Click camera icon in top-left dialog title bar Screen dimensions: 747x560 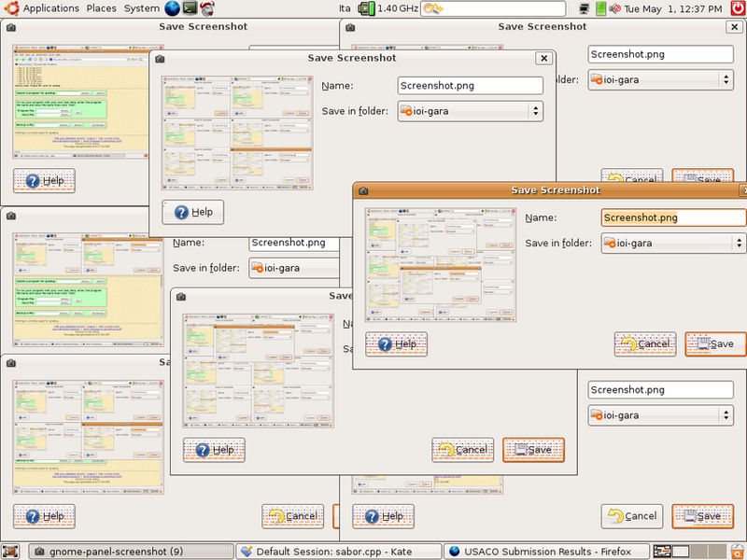pyautogui.click(x=11, y=28)
